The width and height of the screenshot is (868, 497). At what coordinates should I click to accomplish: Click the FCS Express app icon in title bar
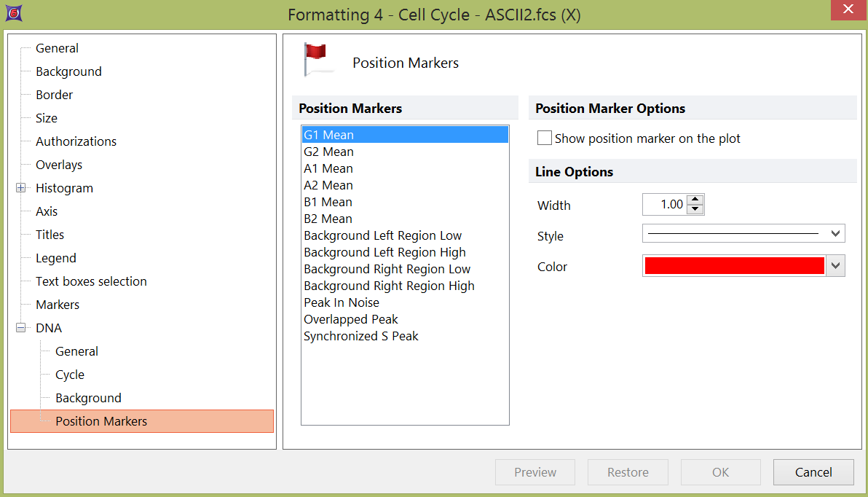(x=13, y=13)
